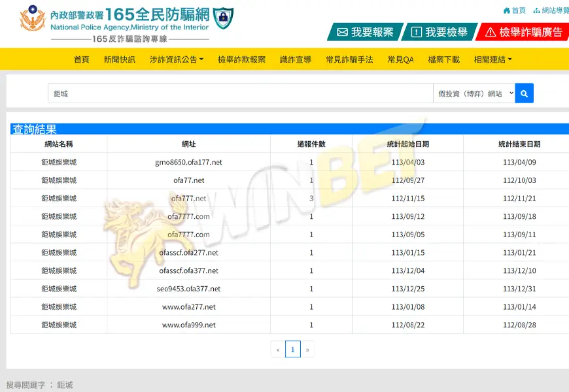
Task: Select 常見詐騙手法 in navigation bar
Action: point(349,59)
